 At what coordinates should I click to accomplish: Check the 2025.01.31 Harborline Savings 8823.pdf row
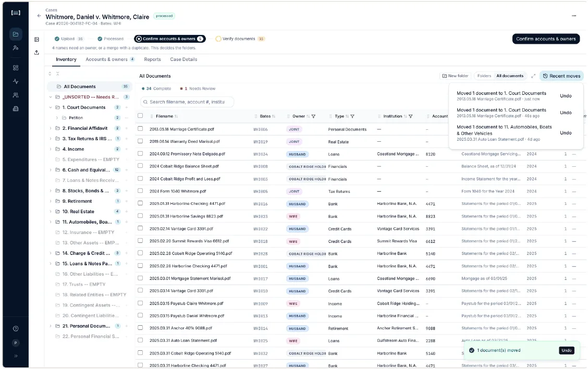point(140,216)
